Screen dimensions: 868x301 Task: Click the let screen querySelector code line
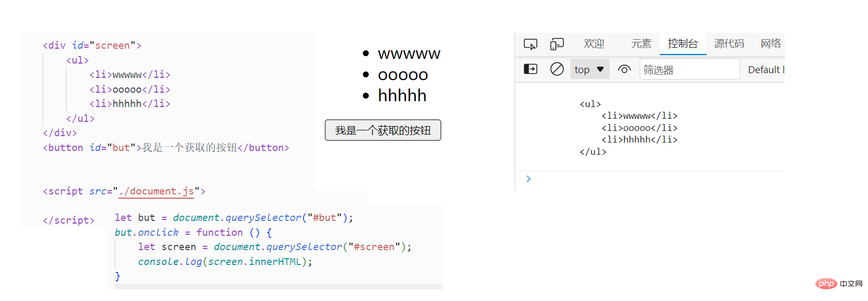(x=275, y=247)
